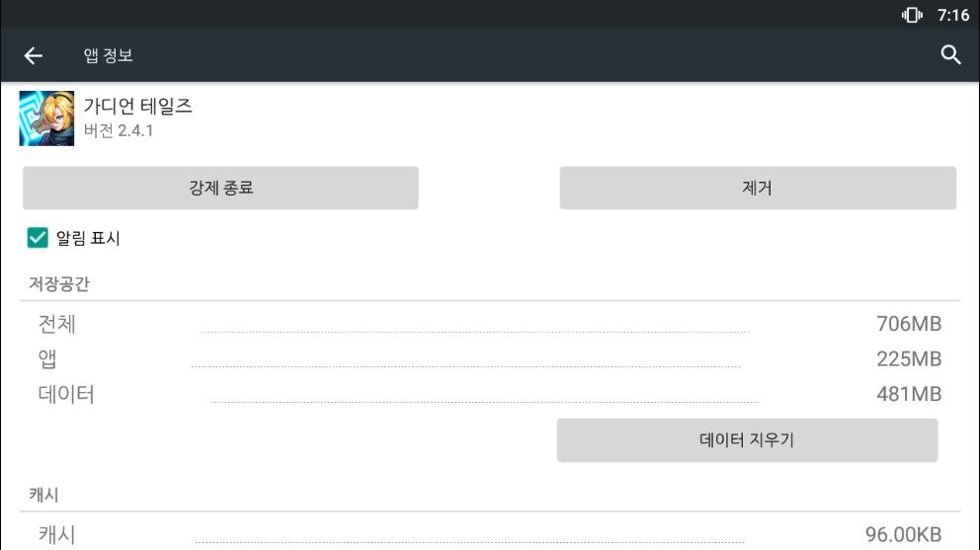Select the 데이터 storage row label
Image resolution: width=980 pixels, height=550 pixels.
(x=66, y=395)
